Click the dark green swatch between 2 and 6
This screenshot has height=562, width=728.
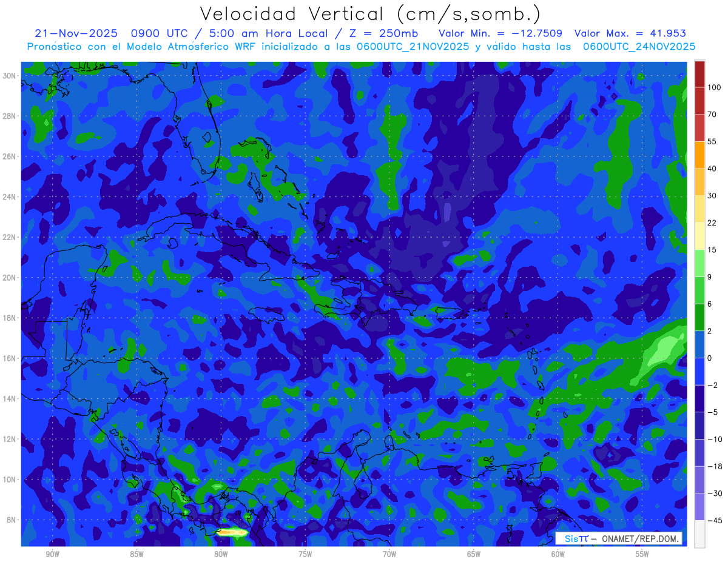(699, 317)
